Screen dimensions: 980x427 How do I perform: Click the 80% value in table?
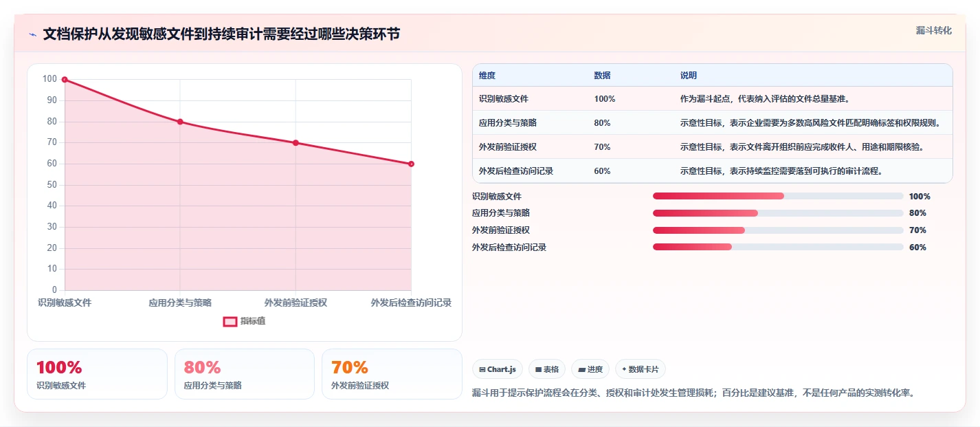pos(602,123)
